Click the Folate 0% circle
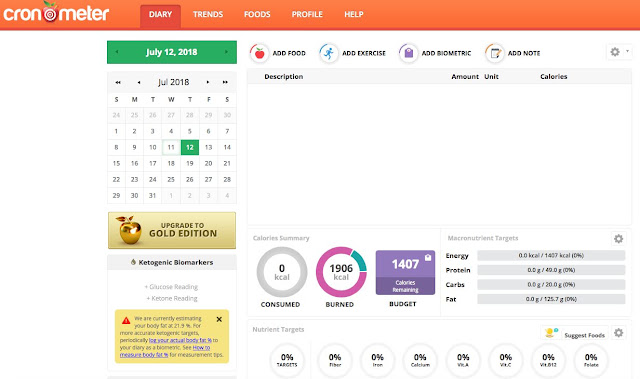640x379 pixels. pyautogui.click(x=591, y=360)
